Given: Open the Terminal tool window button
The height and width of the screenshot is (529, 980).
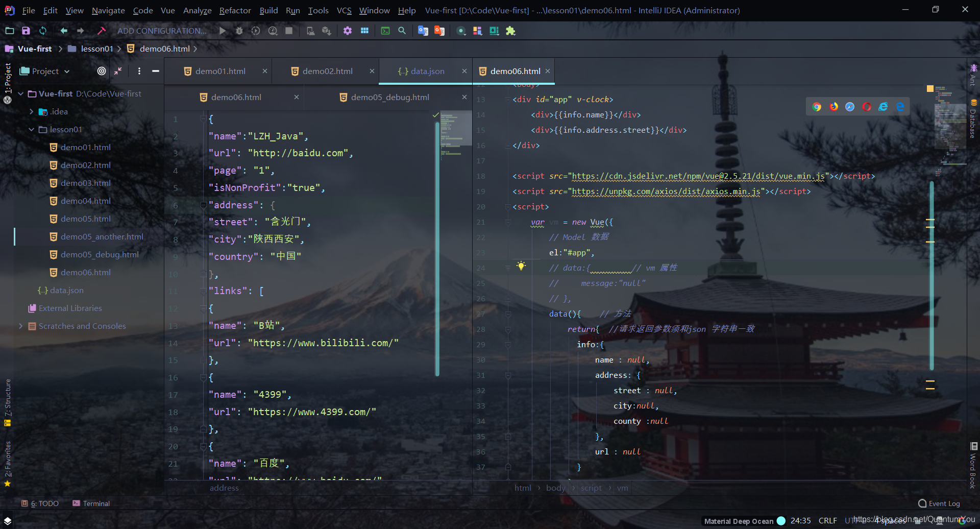Looking at the screenshot, I should (x=91, y=503).
